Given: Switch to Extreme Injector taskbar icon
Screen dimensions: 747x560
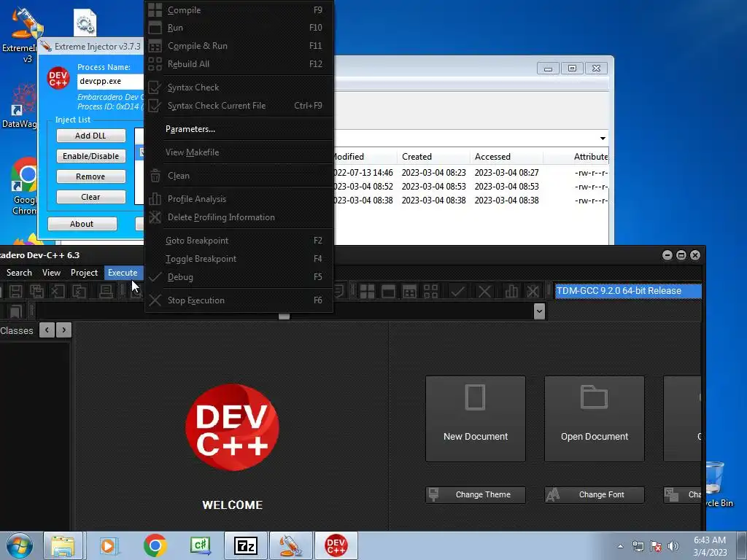Looking at the screenshot, I should pos(291,545).
